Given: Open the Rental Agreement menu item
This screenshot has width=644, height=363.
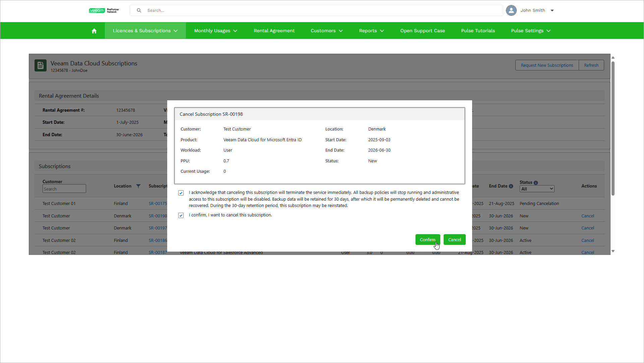Looking at the screenshot, I should click(x=274, y=31).
